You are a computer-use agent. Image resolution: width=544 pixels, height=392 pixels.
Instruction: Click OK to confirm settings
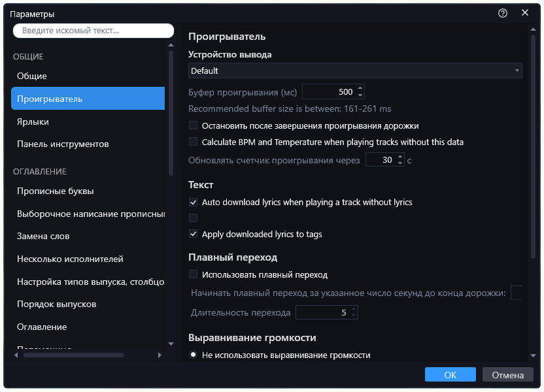click(450, 374)
